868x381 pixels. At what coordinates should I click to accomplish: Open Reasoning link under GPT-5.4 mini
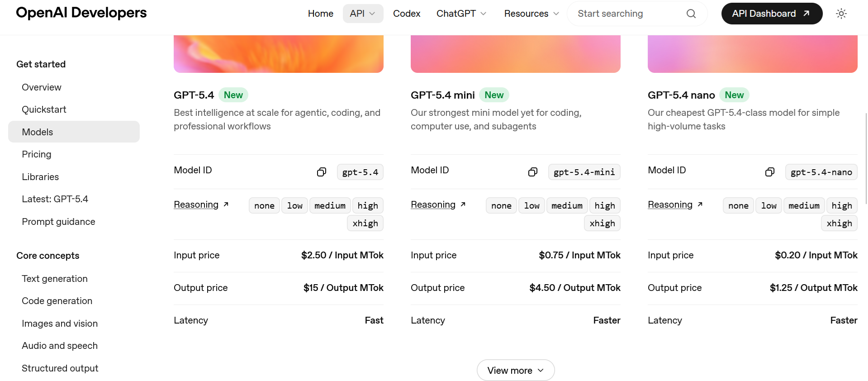(x=438, y=205)
